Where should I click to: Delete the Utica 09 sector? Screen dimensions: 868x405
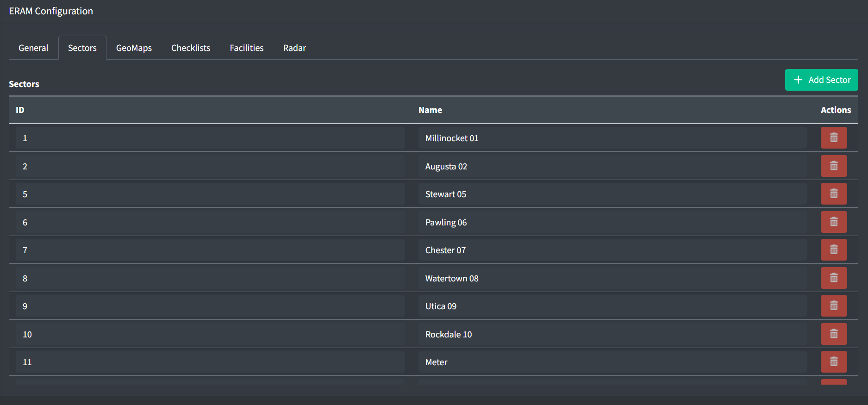834,306
